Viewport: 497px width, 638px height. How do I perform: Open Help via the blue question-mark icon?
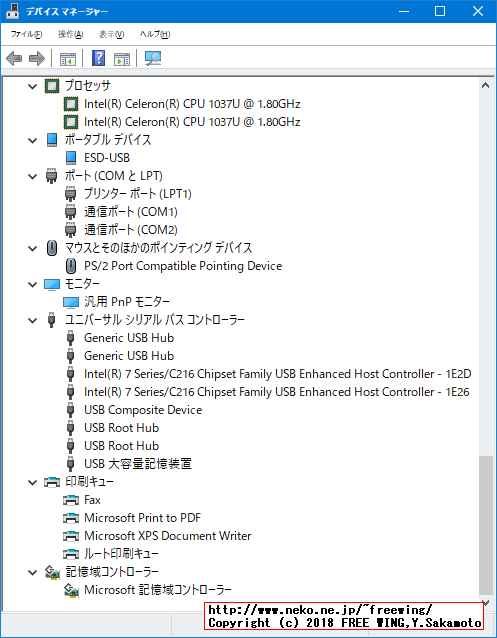(99, 58)
